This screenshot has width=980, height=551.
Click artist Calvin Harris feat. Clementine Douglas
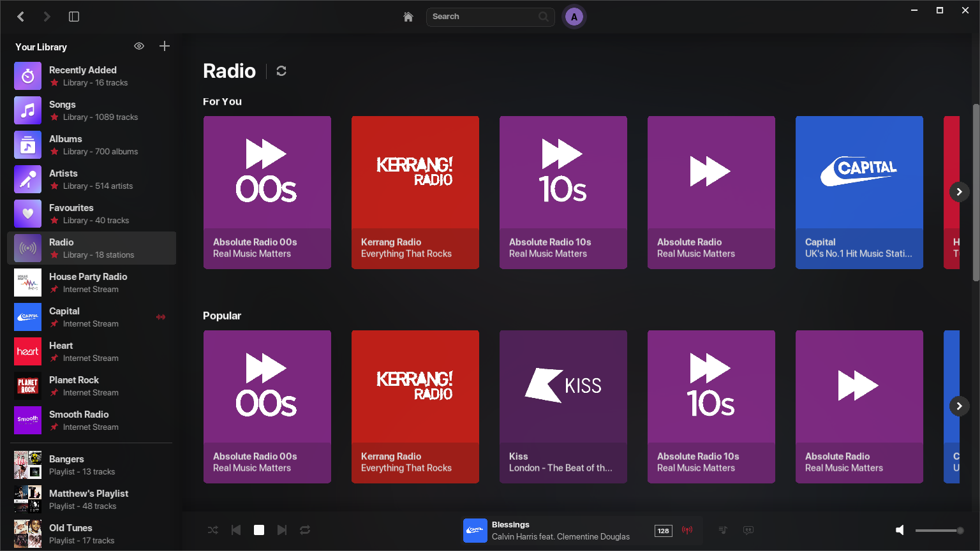click(561, 537)
